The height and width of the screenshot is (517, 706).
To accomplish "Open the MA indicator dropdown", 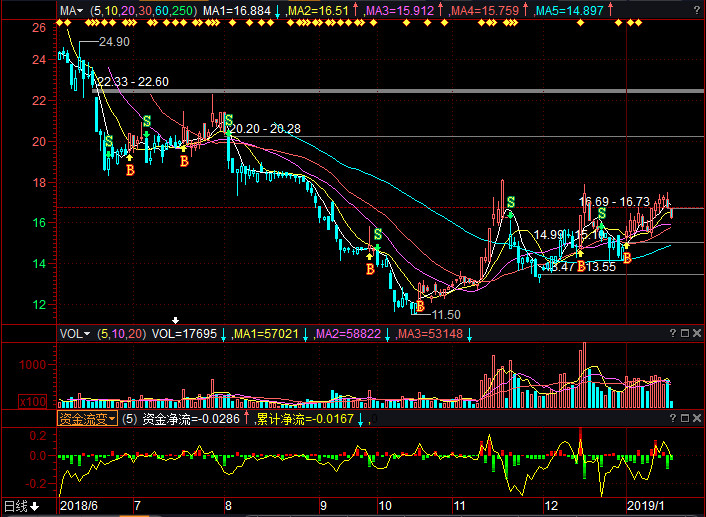I will [72, 10].
